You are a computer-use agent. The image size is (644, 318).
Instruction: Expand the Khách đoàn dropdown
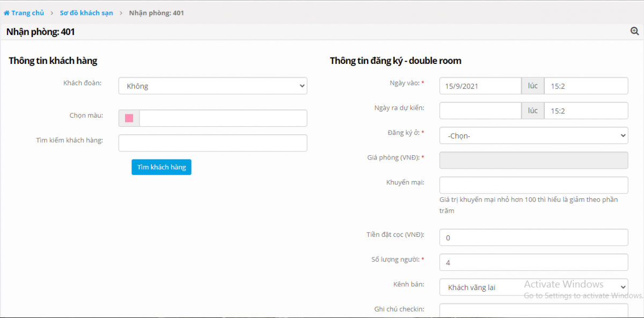(x=213, y=86)
